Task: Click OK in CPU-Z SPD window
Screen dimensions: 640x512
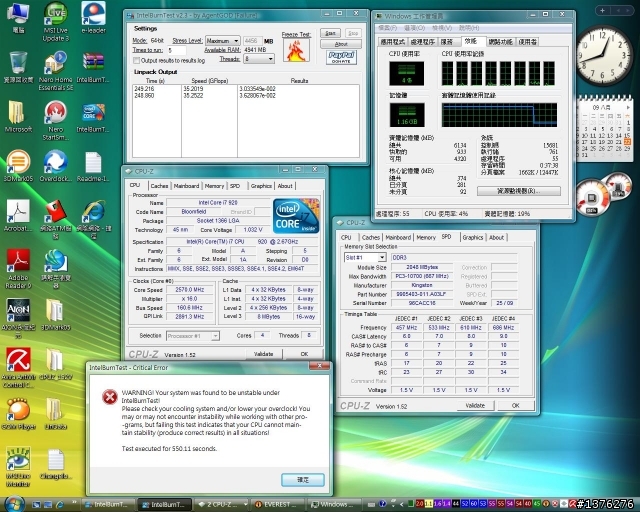Action: pyautogui.click(x=516, y=406)
